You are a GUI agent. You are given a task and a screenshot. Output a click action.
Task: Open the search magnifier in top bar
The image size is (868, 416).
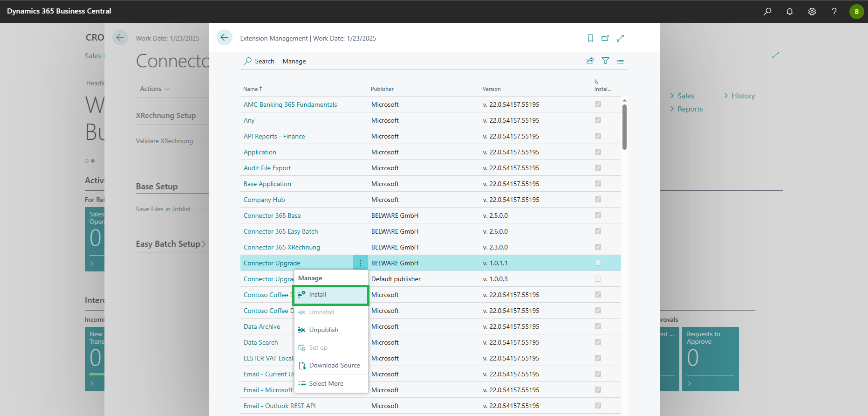pos(767,12)
